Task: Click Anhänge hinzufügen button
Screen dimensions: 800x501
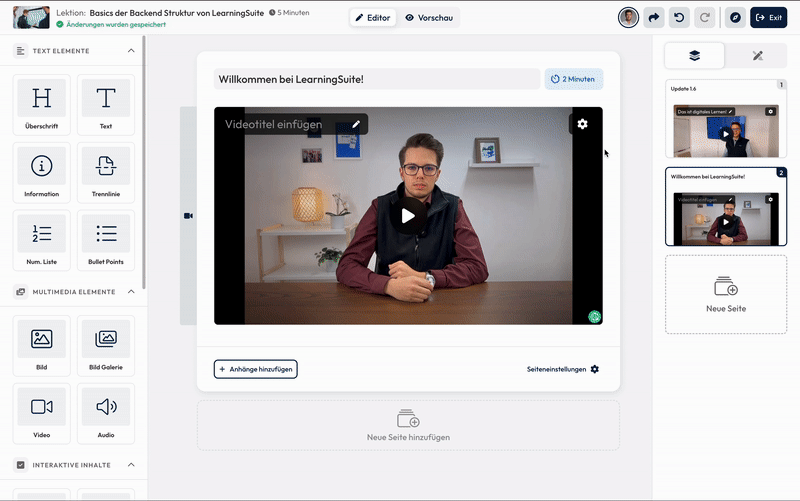Action: point(256,369)
